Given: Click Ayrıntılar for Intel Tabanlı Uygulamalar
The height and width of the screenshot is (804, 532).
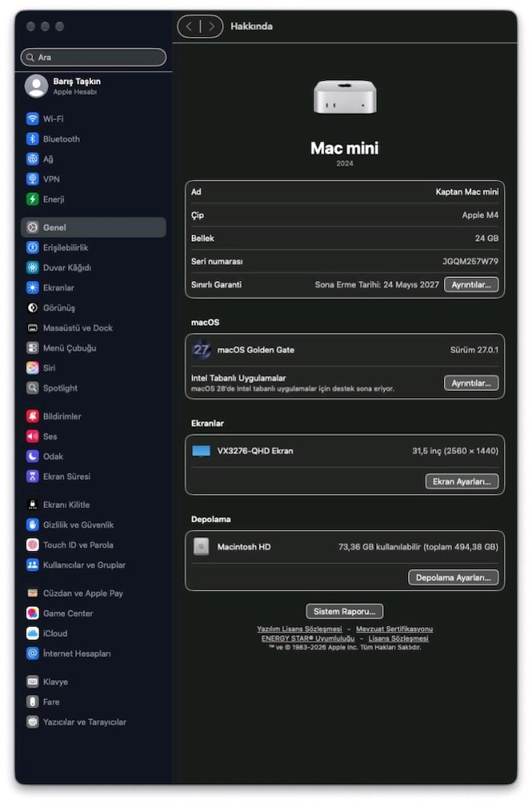Looking at the screenshot, I should click(x=471, y=383).
